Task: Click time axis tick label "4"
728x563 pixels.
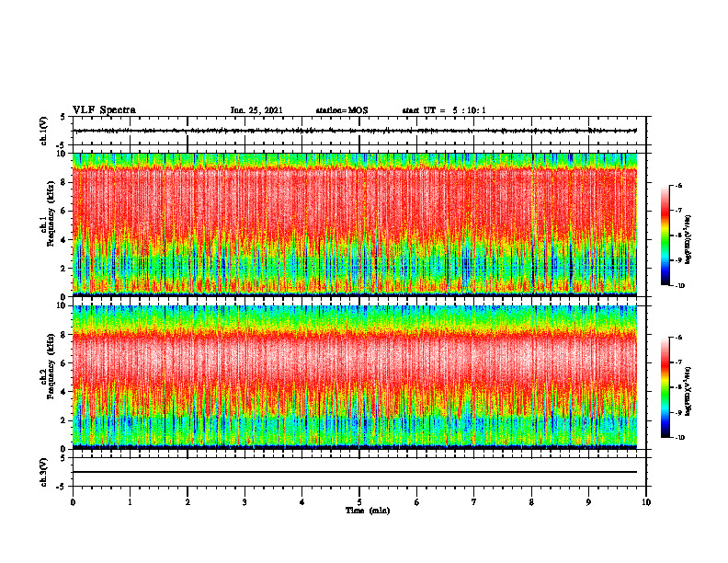Action: [x=301, y=502]
